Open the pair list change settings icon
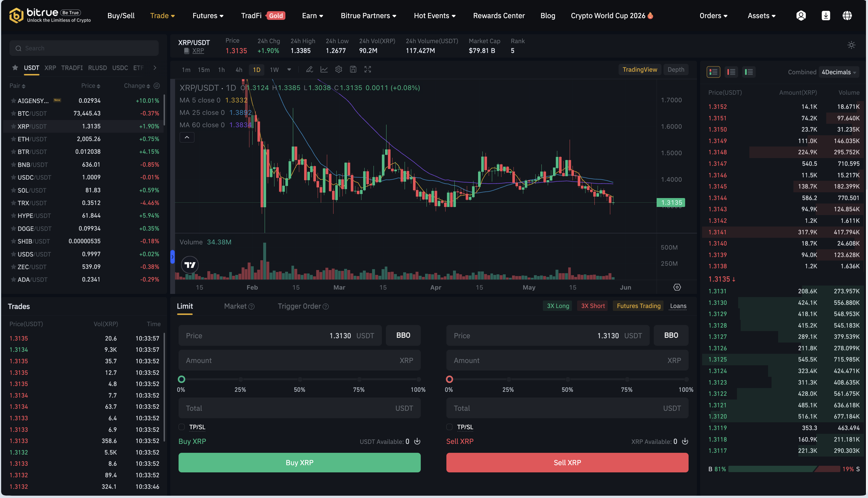 coord(157,86)
